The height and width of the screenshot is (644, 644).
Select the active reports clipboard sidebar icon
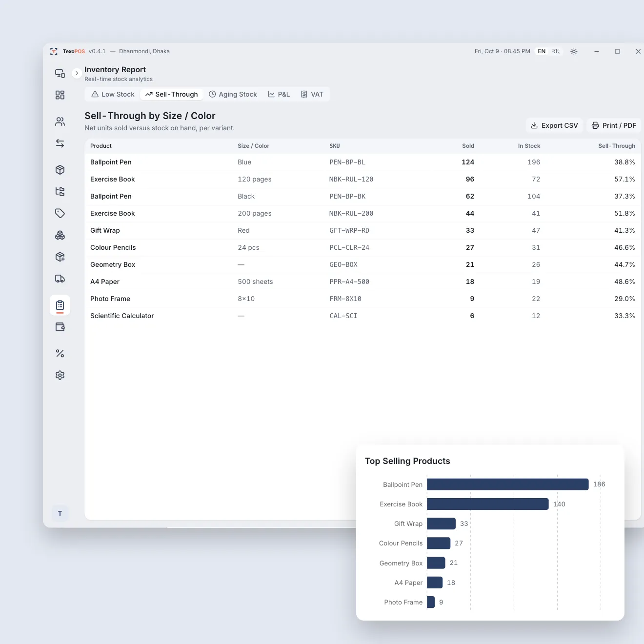click(60, 305)
